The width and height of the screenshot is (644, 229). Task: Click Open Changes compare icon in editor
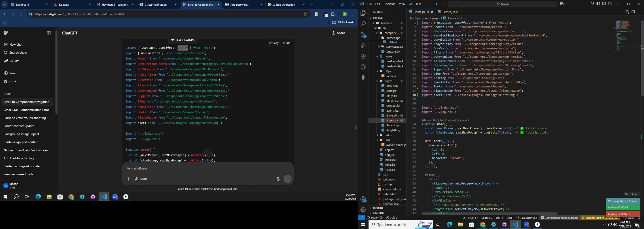(x=627, y=12)
